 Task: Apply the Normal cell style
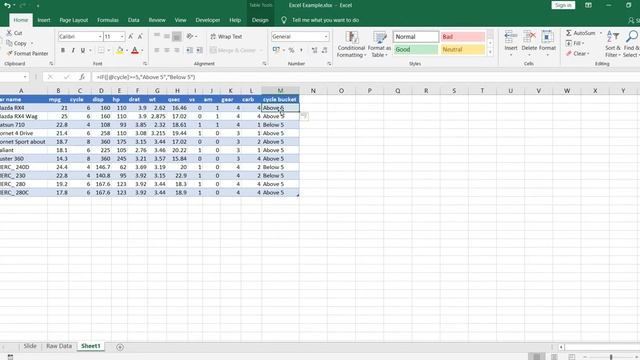416,37
